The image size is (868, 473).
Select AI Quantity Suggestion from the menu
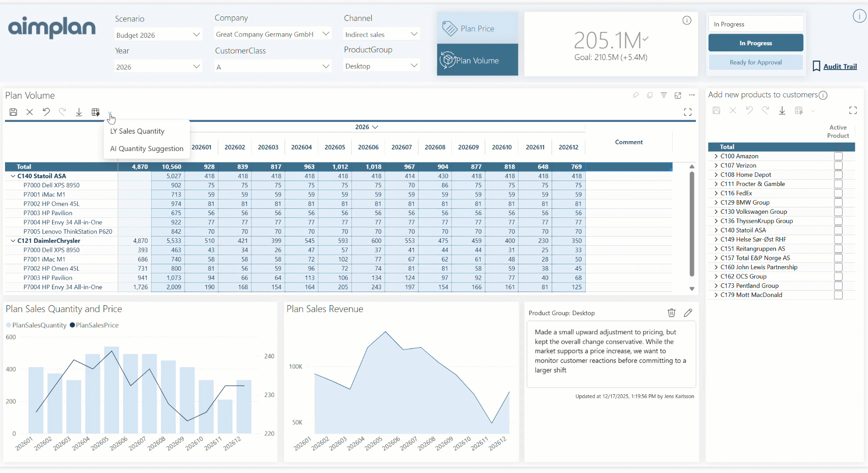click(x=146, y=148)
